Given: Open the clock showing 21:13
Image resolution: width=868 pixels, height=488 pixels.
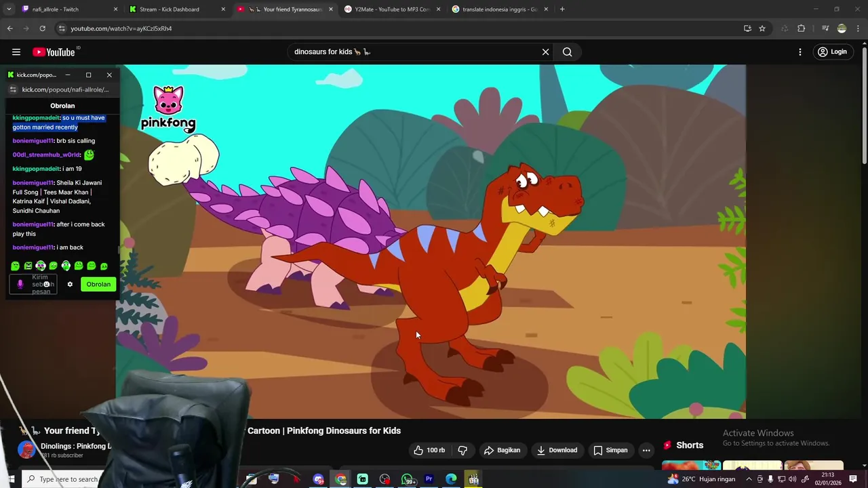Looking at the screenshot, I should coord(827,479).
